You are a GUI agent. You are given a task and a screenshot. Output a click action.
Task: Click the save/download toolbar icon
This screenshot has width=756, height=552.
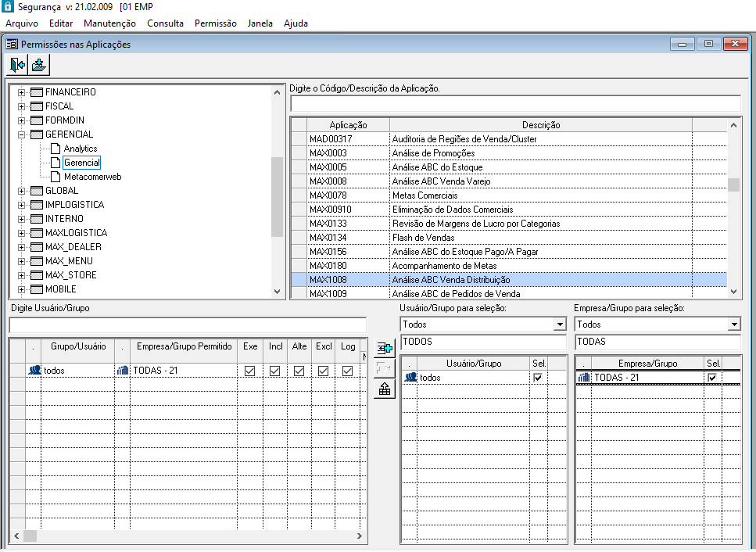coord(39,65)
